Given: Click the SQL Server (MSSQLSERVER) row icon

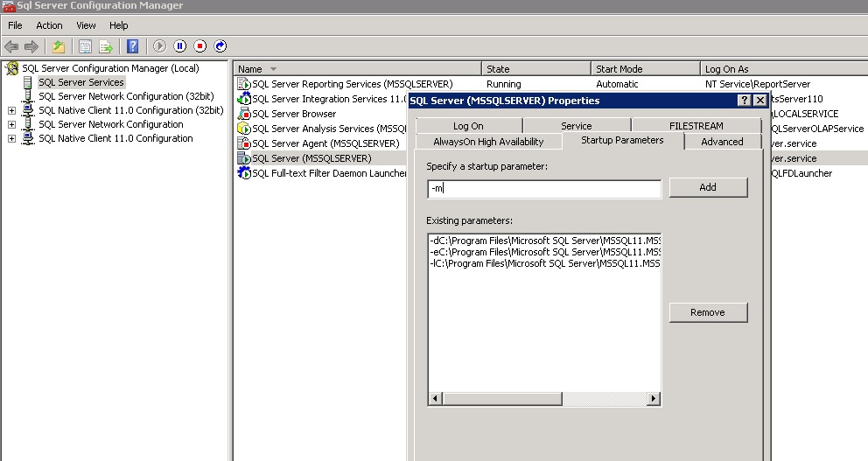Looking at the screenshot, I should click(x=243, y=158).
